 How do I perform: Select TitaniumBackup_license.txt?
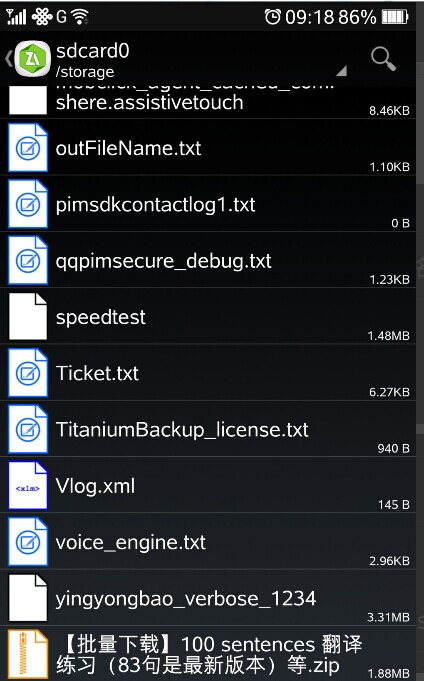208,429
